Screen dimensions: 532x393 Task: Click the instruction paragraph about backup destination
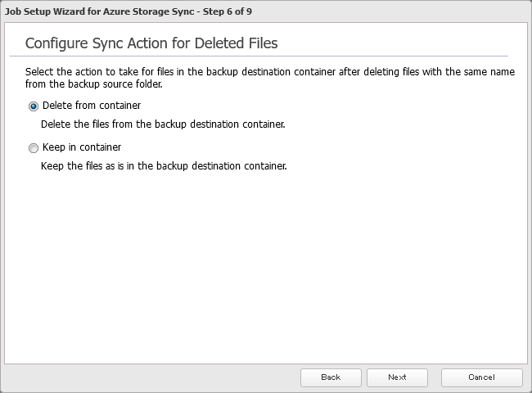pyautogui.click(x=269, y=72)
